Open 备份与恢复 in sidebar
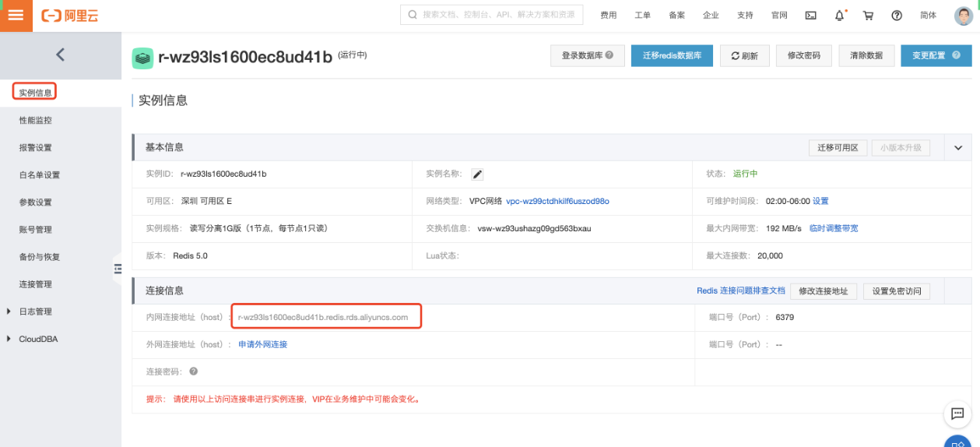The width and height of the screenshot is (980, 447). click(40, 257)
